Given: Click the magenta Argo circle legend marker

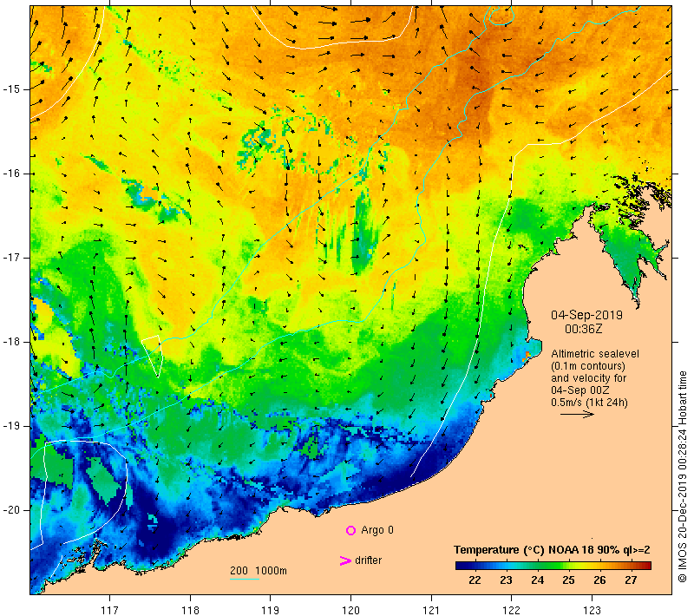Looking at the screenshot, I should tap(350, 530).
